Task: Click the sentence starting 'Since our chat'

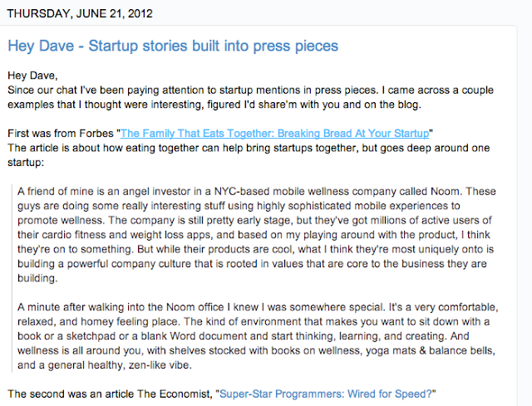Action: 250,97
